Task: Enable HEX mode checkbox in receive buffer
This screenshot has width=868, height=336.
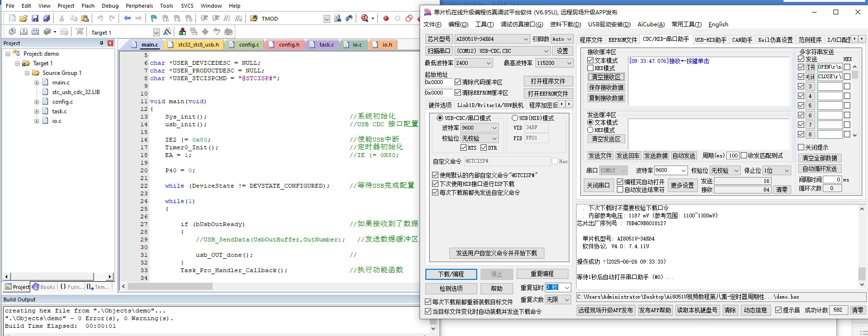Action: pos(591,68)
